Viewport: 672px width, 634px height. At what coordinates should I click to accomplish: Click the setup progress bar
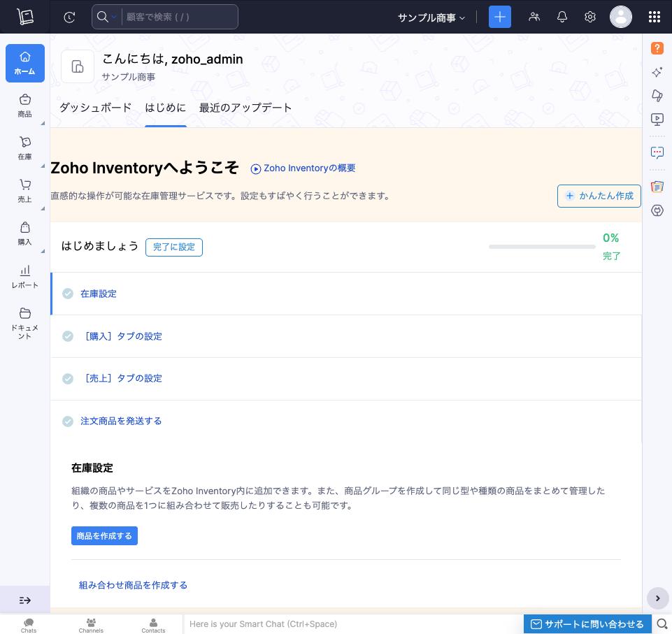(x=542, y=247)
